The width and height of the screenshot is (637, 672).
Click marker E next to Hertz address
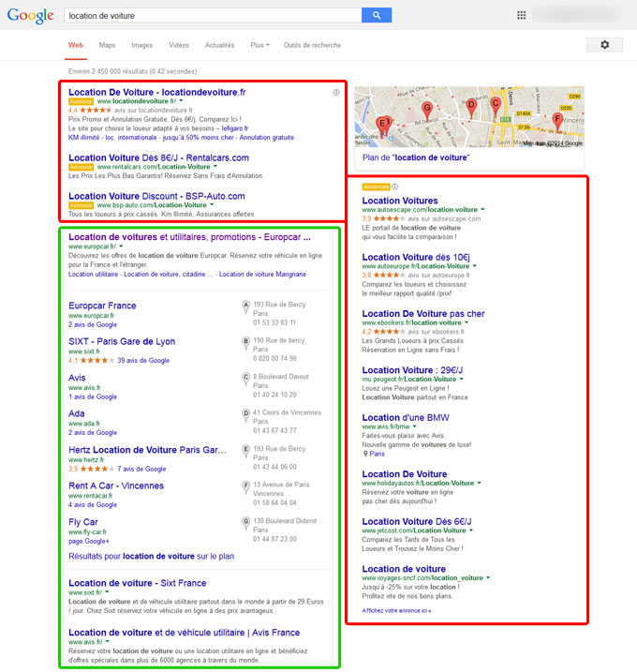tap(245, 451)
